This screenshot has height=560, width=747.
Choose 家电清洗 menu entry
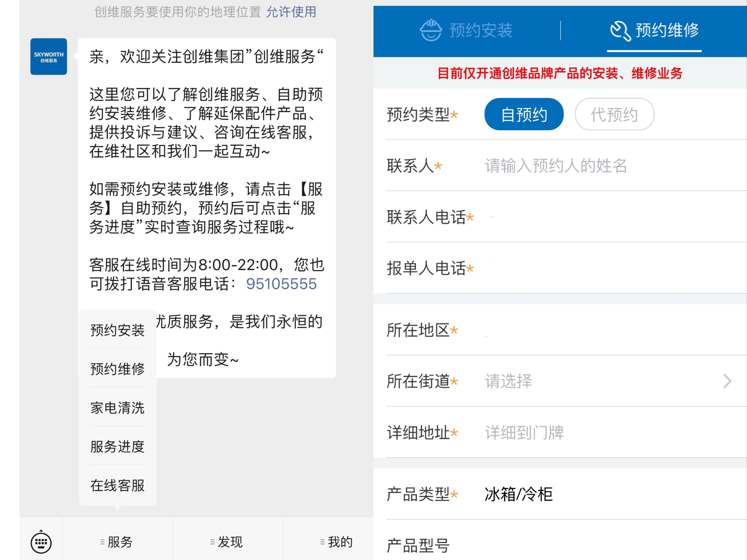(117, 408)
